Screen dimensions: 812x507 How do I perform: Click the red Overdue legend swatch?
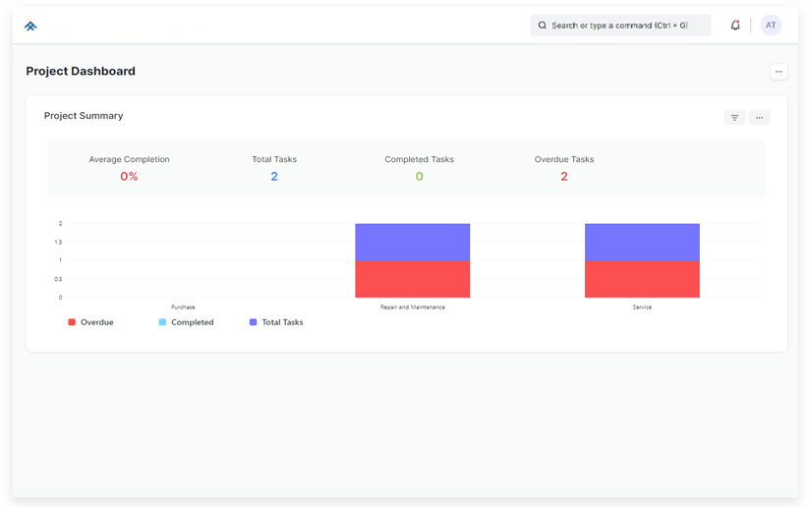72,322
